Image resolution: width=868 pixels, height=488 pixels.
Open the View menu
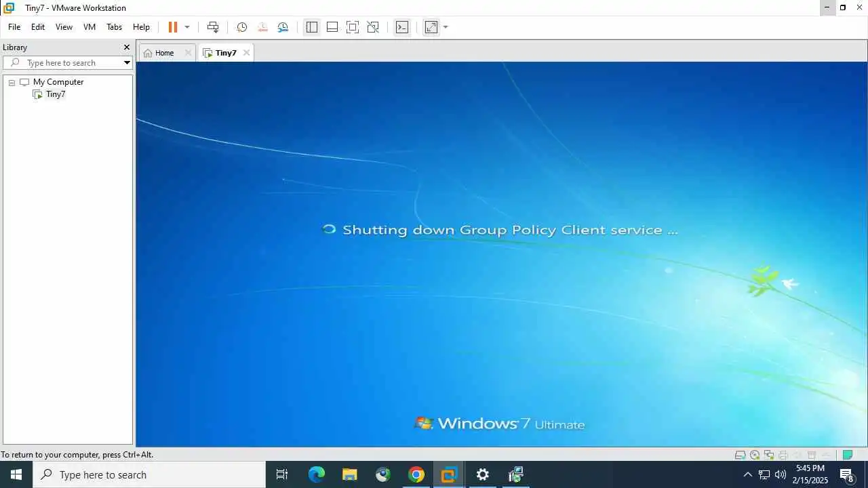(64, 27)
